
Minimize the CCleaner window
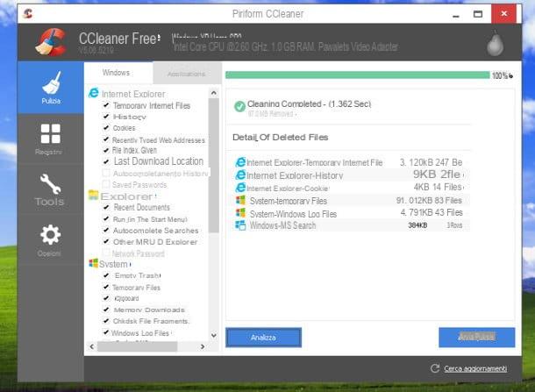point(456,14)
